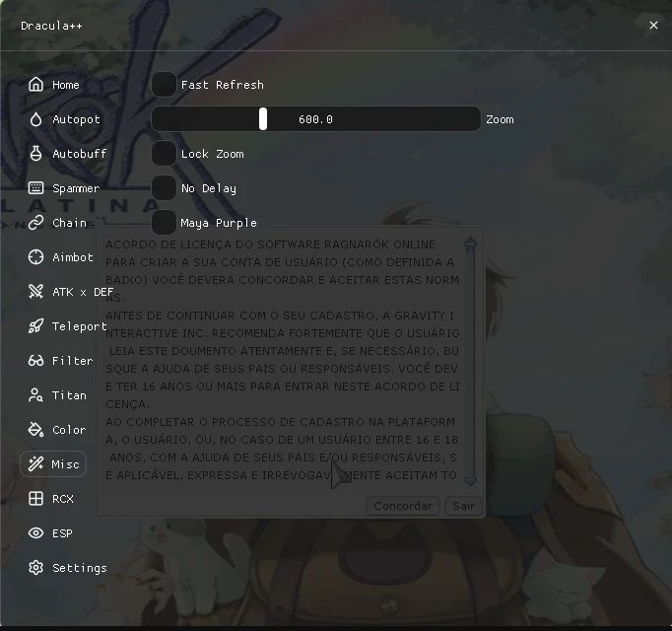Click the Chain menu label
Image resolution: width=672 pixels, height=631 pixels.
point(69,223)
